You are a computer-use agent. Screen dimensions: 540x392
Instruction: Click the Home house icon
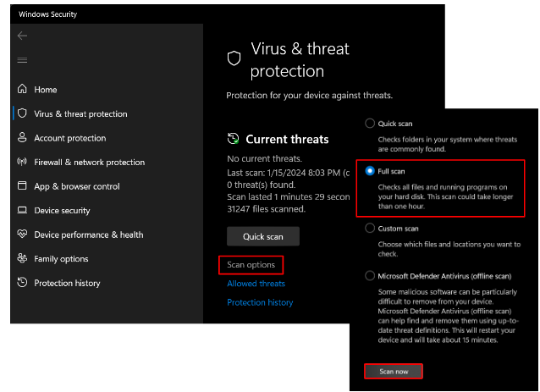22,89
